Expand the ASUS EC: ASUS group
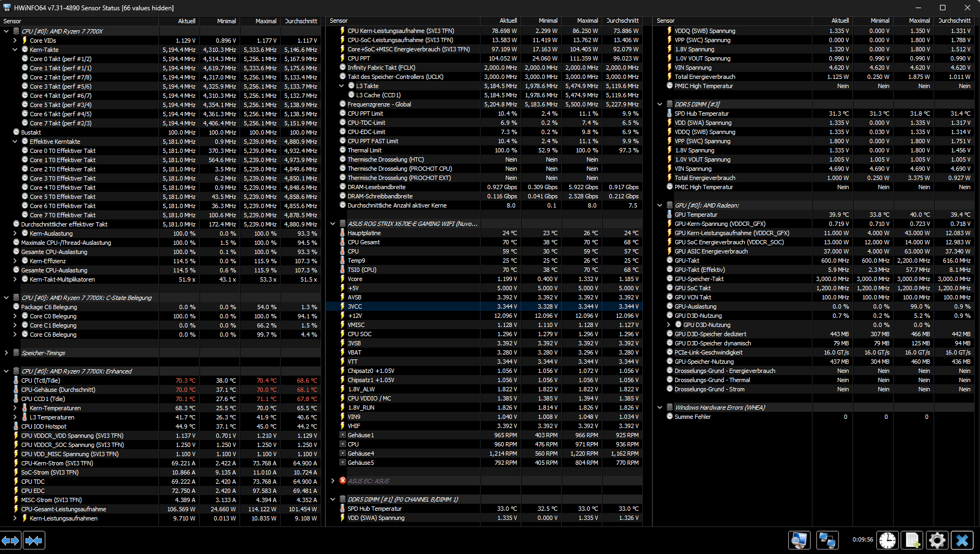Image resolution: width=980 pixels, height=554 pixels. (x=333, y=480)
